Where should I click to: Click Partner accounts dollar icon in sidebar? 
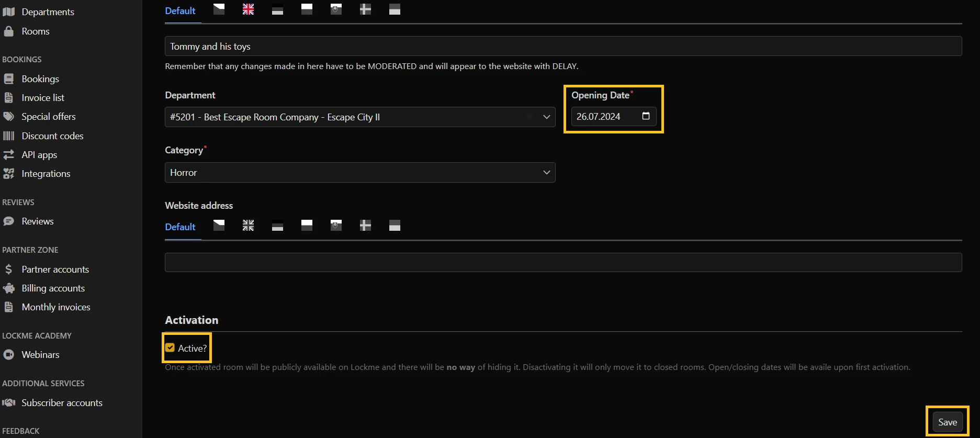coord(8,269)
